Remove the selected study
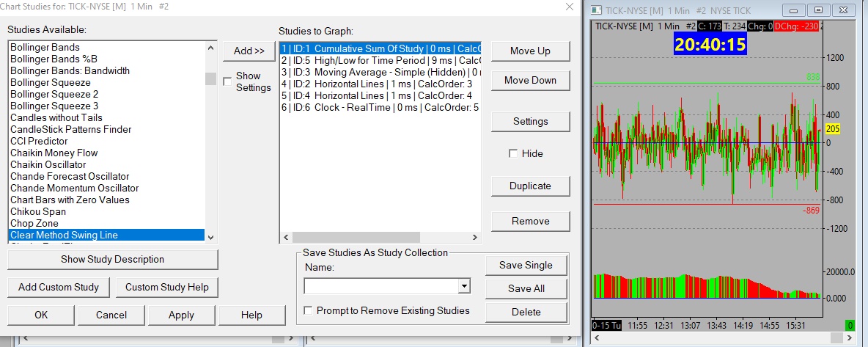The height and width of the screenshot is (347, 868). click(x=530, y=221)
